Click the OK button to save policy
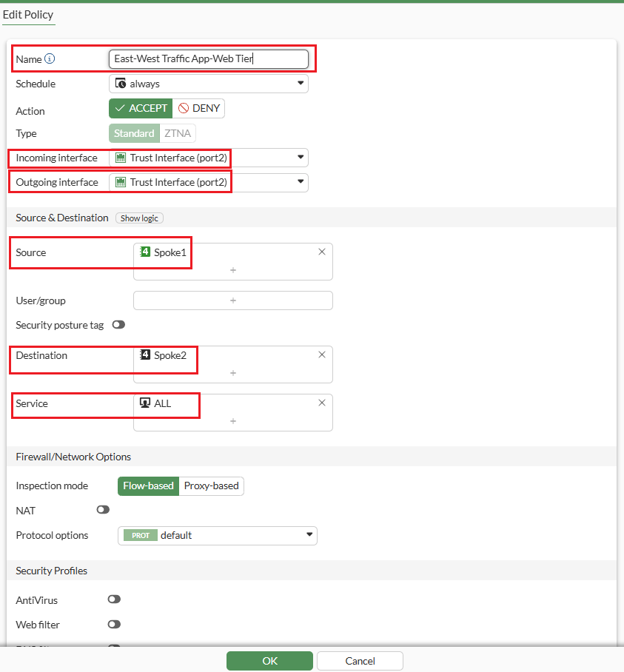Screen dimensions: 624x672 (269, 661)
